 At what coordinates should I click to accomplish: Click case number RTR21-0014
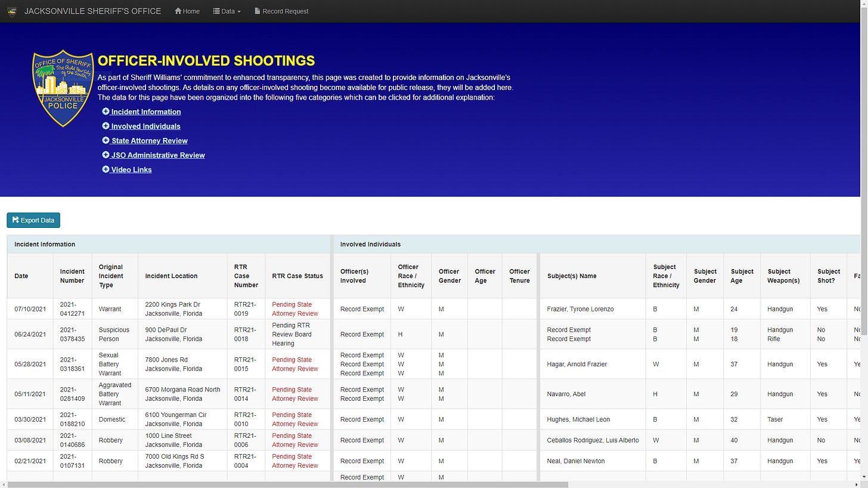[246, 394]
